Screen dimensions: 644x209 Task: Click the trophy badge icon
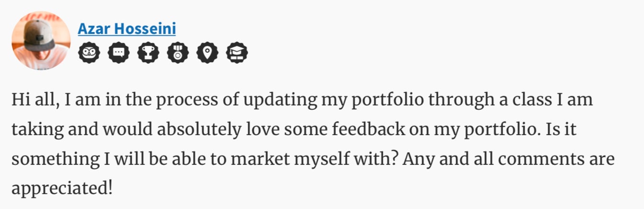click(x=148, y=53)
